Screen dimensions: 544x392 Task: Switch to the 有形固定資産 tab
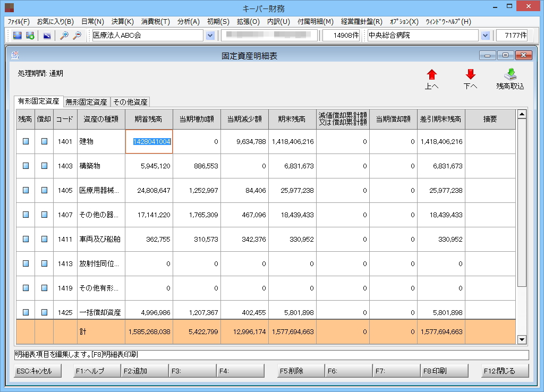tap(38, 101)
